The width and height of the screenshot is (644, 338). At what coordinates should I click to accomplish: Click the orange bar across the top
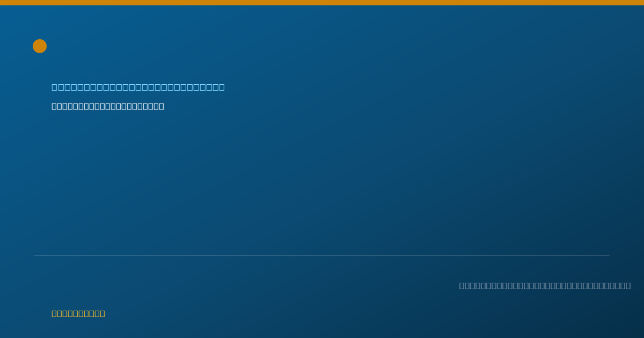(x=322, y=3)
